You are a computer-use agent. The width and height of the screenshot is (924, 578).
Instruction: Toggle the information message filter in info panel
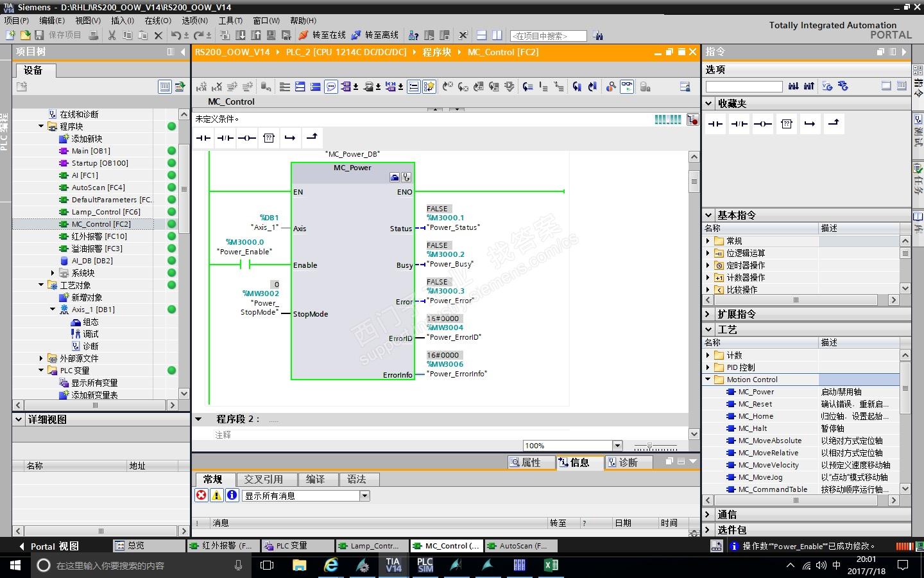[x=232, y=495]
